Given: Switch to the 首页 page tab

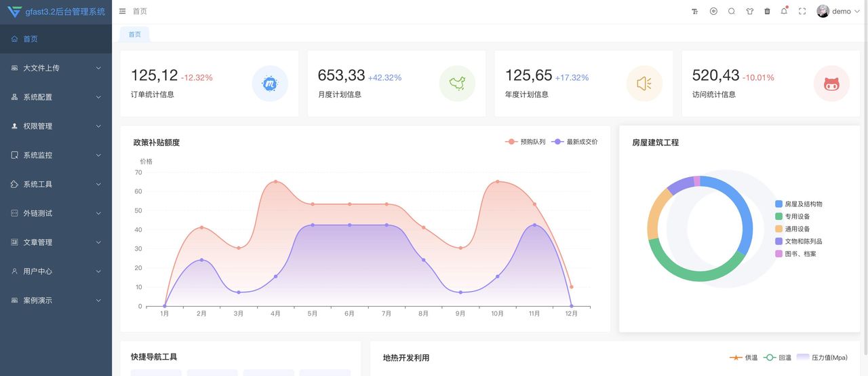Looking at the screenshot, I should [x=135, y=35].
